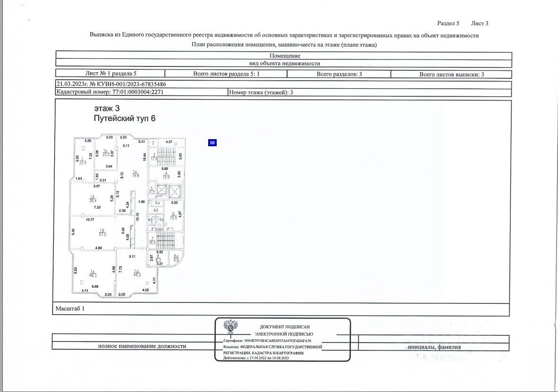Click the "Лист 3" header text
This screenshot has width=558, height=392.
click(479, 23)
